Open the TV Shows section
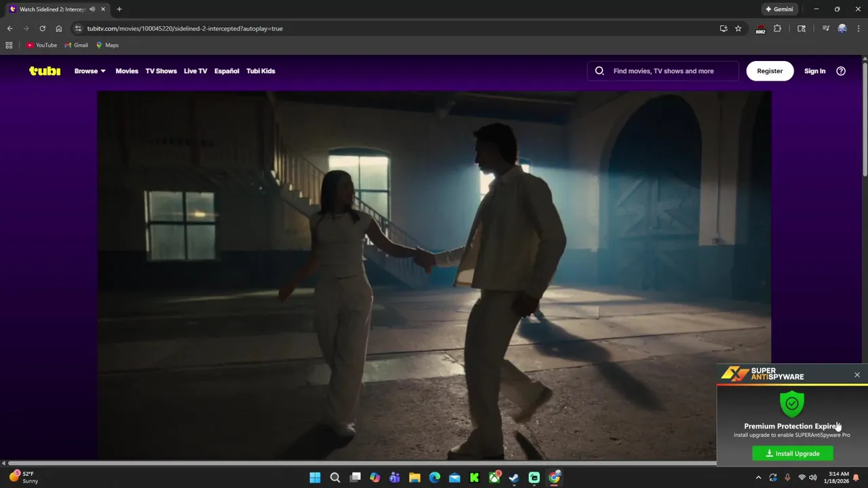 161,70
